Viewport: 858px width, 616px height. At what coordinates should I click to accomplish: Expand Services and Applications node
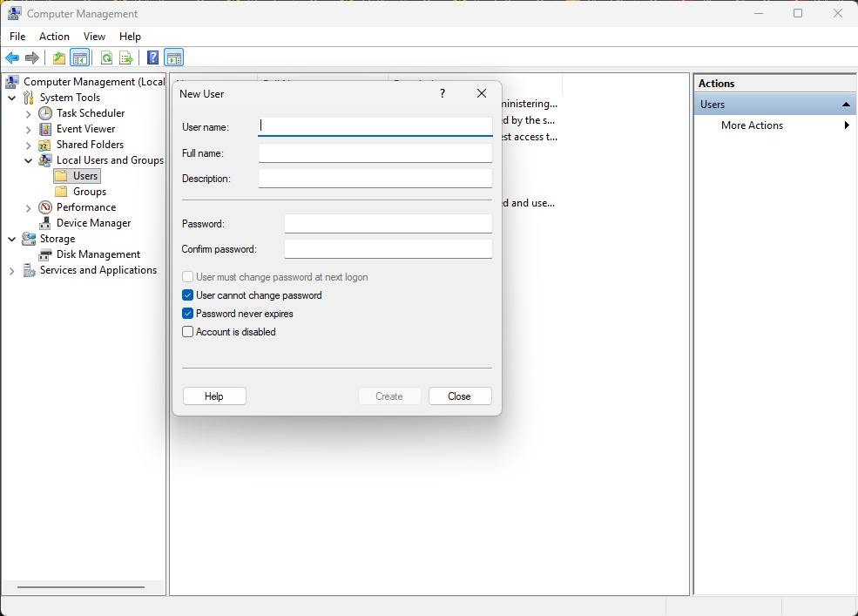pyautogui.click(x=12, y=271)
